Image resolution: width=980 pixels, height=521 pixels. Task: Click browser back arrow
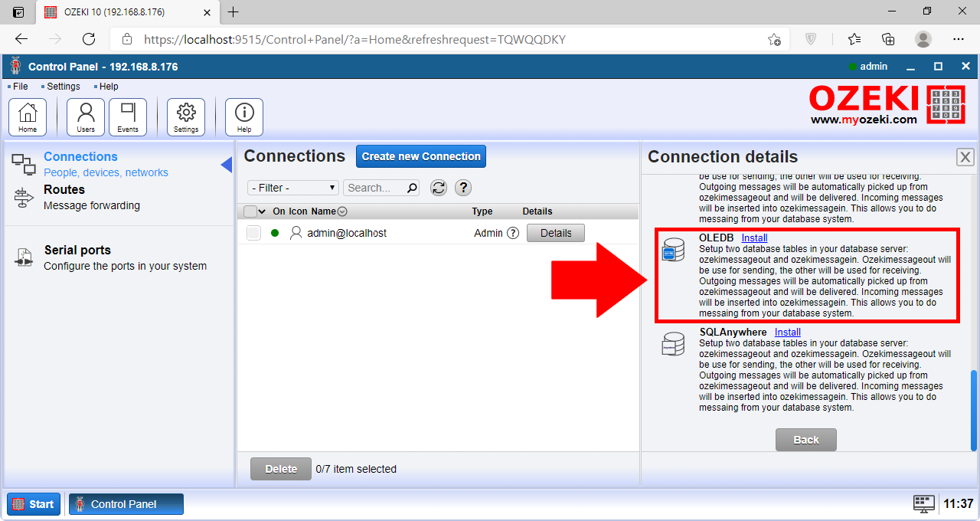[x=21, y=39]
